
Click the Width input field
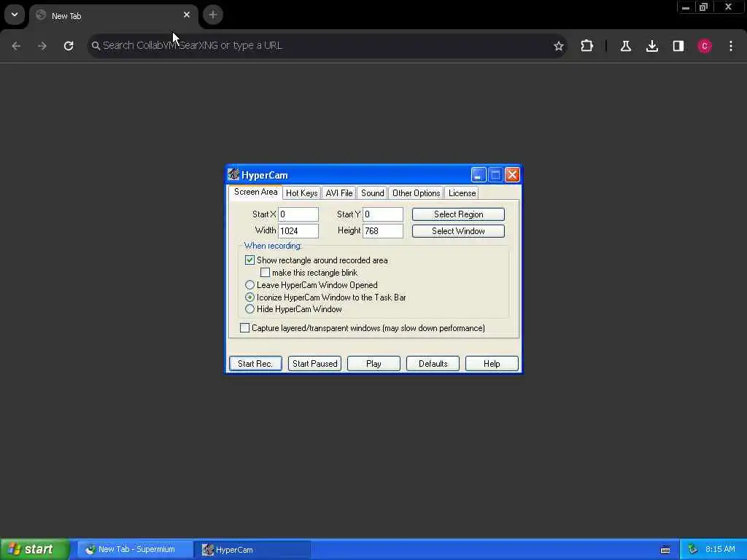(298, 231)
